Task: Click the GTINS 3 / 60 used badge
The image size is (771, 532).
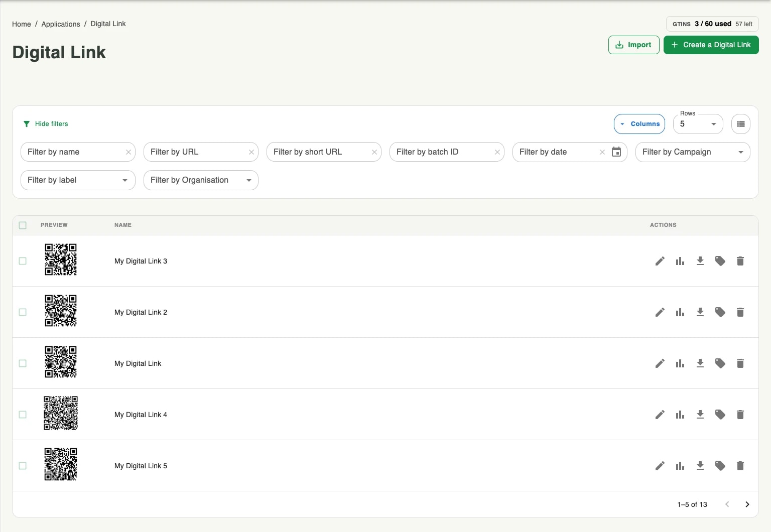Action: (x=712, y=24)
